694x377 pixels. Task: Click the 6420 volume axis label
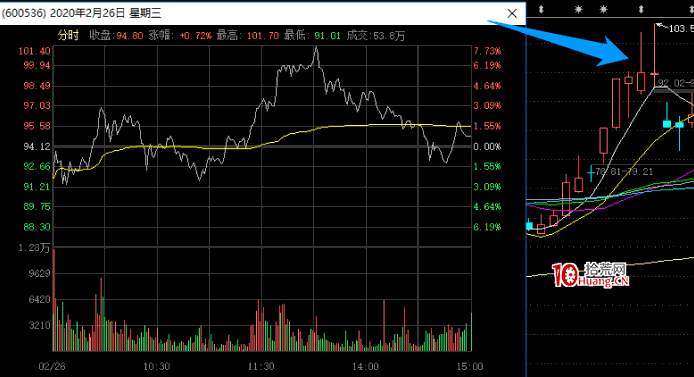click(39, 300)
